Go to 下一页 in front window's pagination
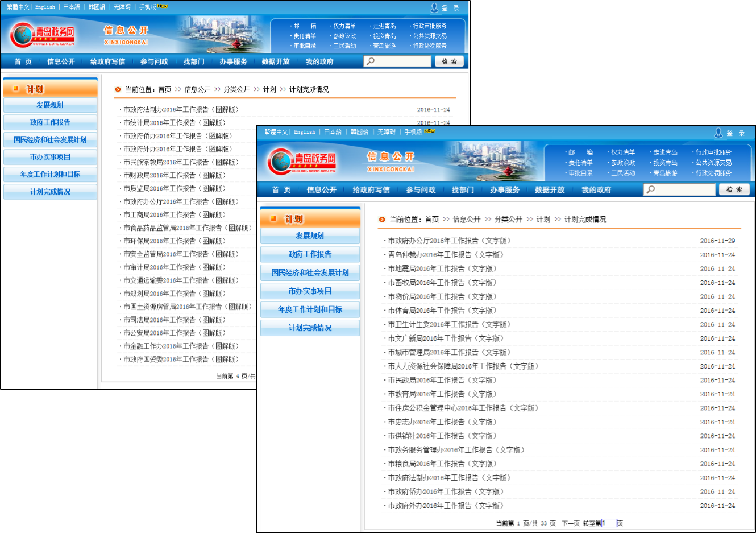Viewport: 756px width, 533px height. tap(570, 523)
